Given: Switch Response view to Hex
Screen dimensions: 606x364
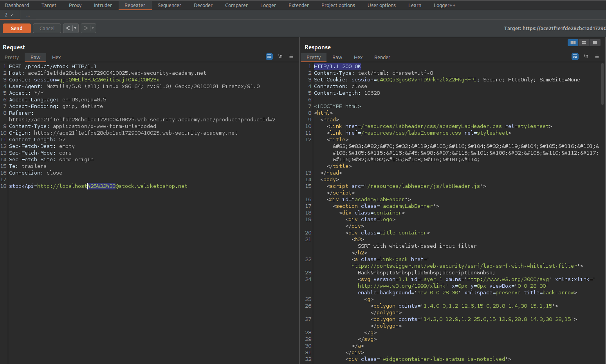Looking at the screenshot, I should coord(358,57).
